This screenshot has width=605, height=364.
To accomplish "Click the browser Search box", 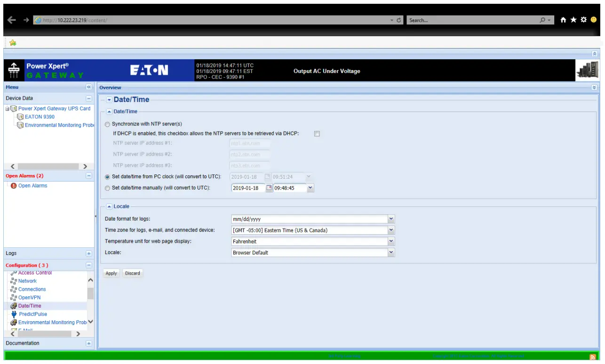I will [473, 20].
